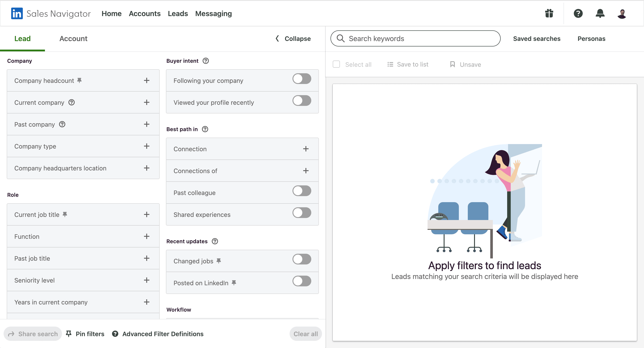Click the magnifier icon in search box

click(341, 38)
